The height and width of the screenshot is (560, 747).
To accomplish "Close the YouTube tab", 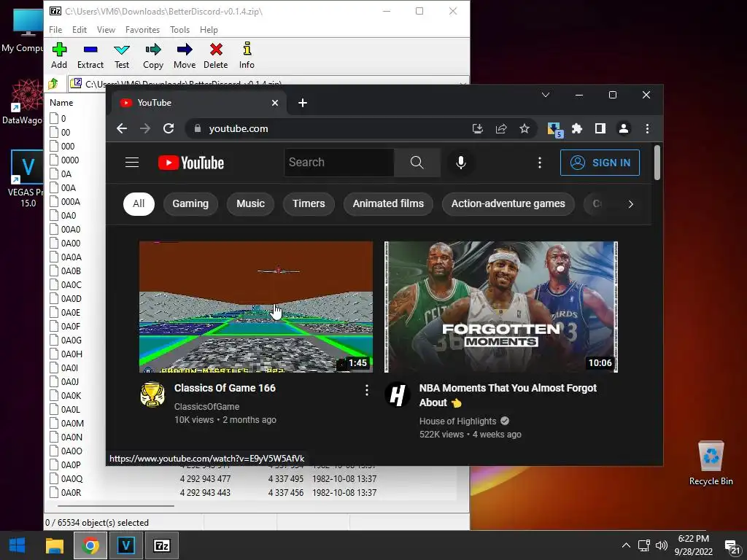I will (x=275, y=103).
